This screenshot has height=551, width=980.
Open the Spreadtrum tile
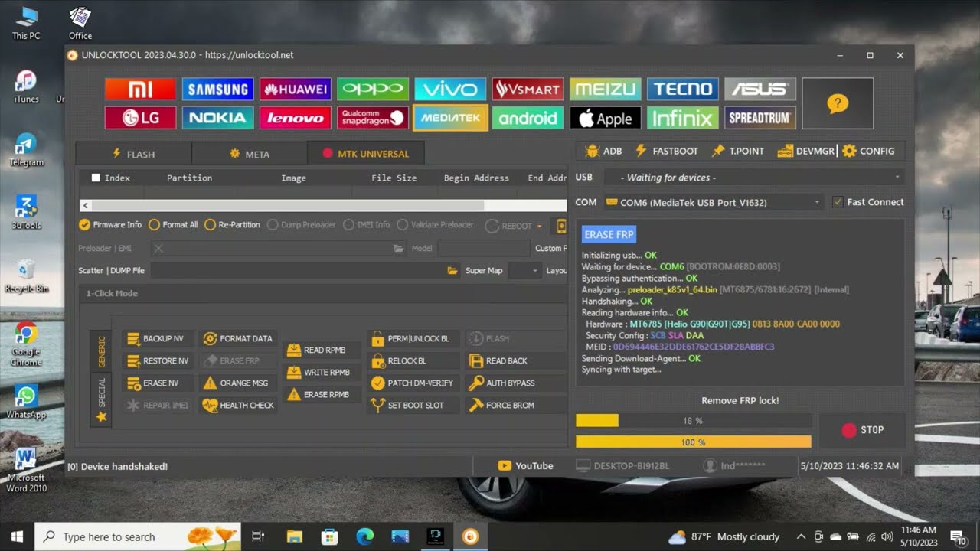[760, 118]
